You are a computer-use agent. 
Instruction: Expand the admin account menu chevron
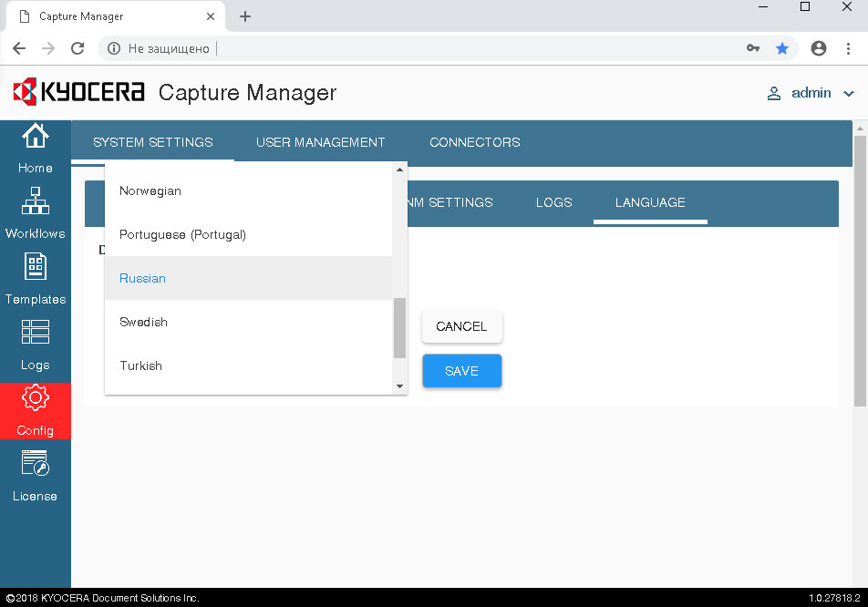pos(849,94)
